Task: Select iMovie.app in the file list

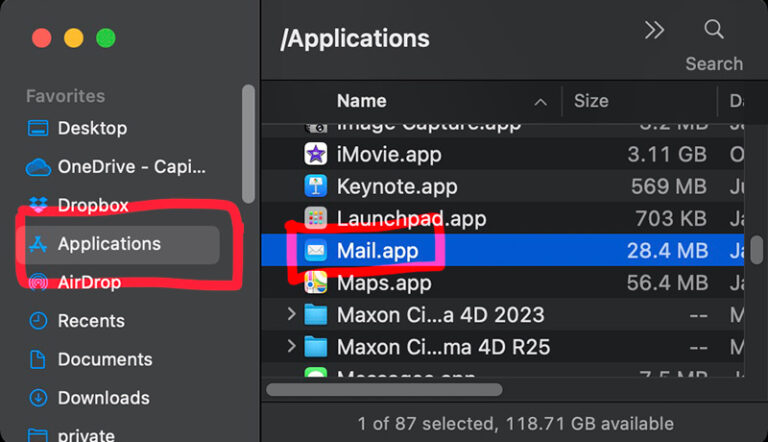Action: click(389, 155)
